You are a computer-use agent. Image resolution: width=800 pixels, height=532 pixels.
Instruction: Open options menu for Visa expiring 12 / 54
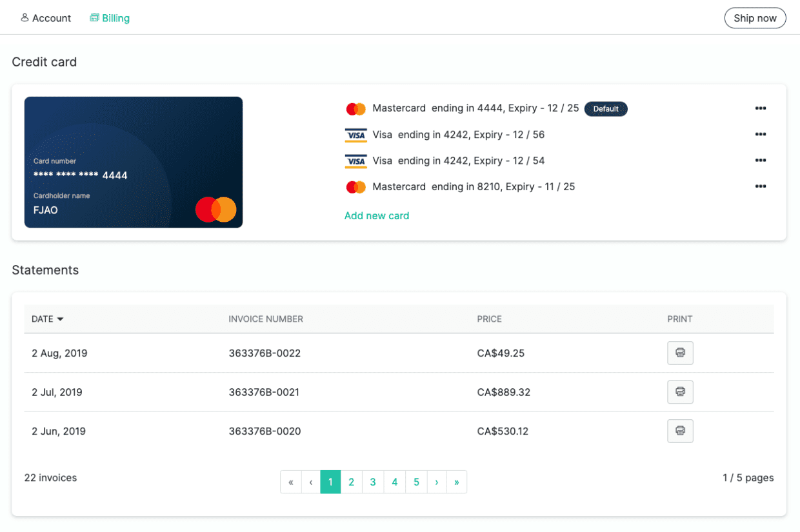(x=760, y=161)
